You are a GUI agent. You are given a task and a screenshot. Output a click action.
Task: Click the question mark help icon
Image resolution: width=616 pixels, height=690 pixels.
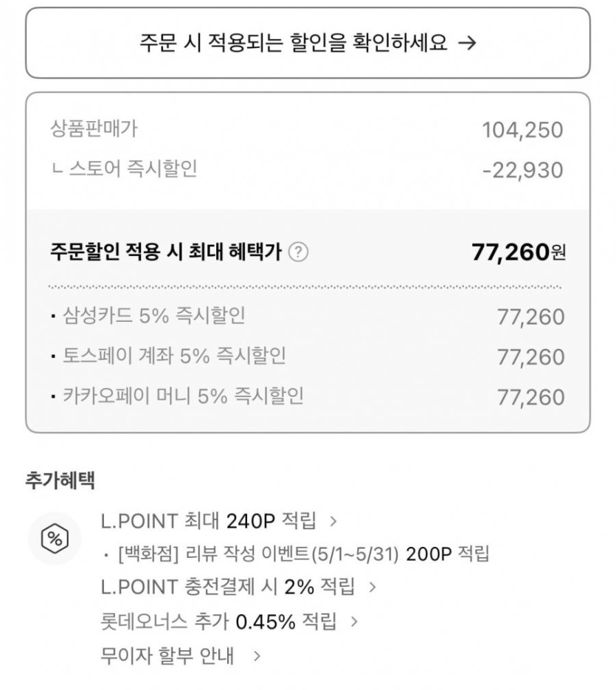[x=298, y=252]
